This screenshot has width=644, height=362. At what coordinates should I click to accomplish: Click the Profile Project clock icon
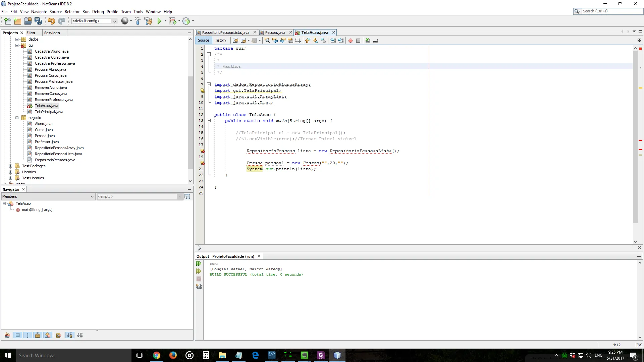pyautogui.click(x=186, y=21)
